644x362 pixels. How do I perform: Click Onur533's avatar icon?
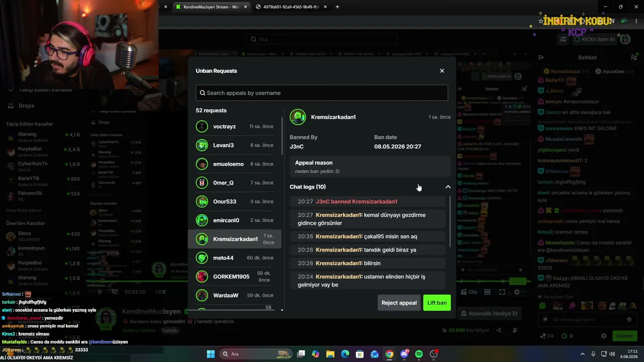point(202,202)
